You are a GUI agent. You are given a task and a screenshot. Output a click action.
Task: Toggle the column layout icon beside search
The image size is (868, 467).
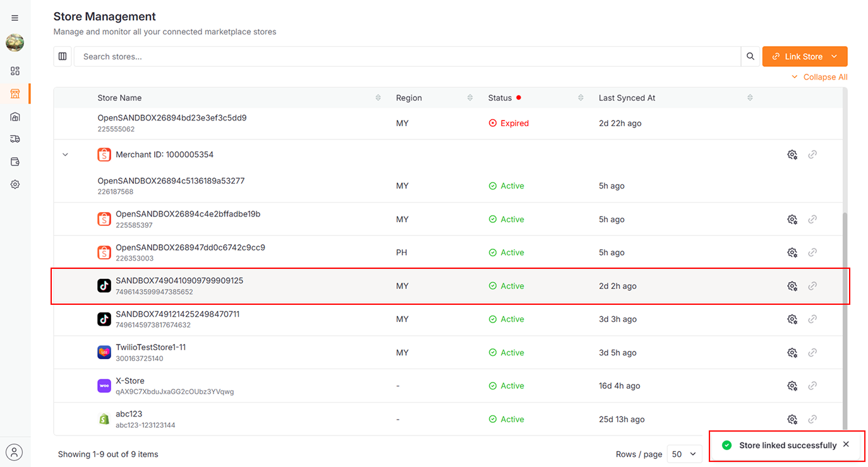click(x=63, y=56)
